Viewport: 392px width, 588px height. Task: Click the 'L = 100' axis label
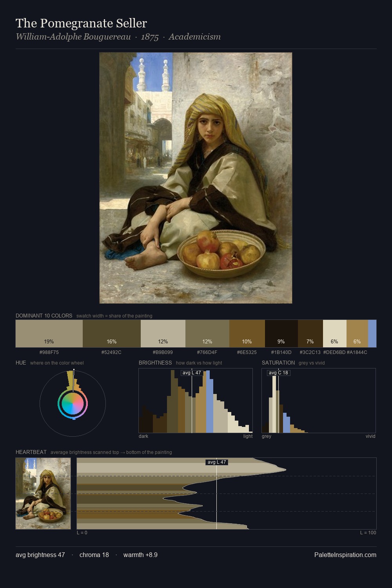pos(368,533)
